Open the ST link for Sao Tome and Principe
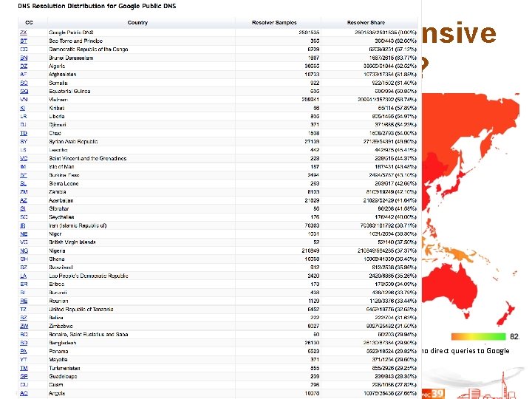The width and height of the screenshot is (532, 399). pos(24,41)
